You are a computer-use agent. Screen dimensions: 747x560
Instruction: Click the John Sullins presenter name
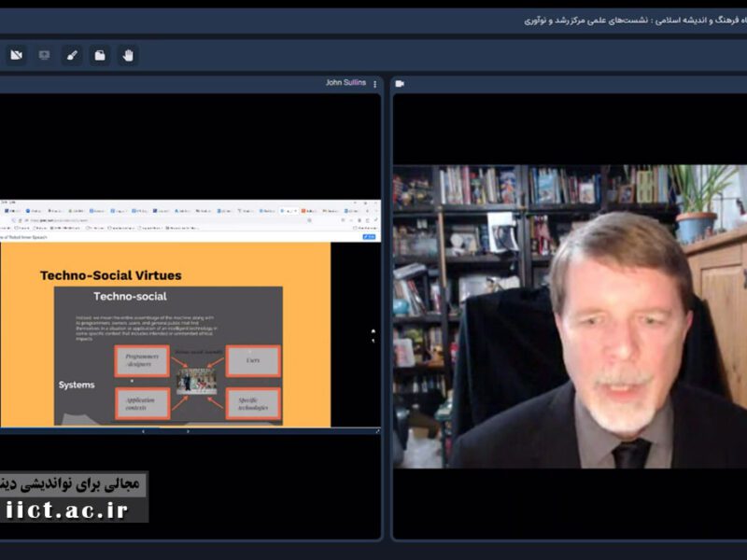point(345,83)
